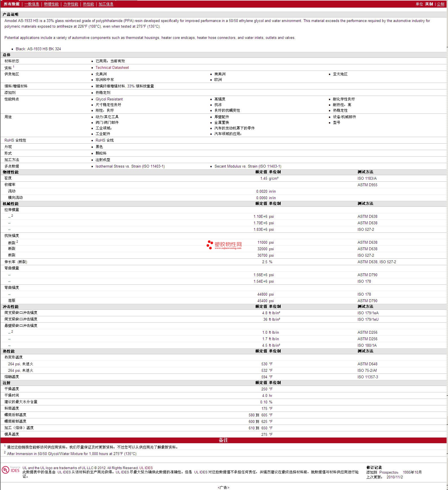This screenshot has height=490, width=448.
Task: Click the 修订记录 heading in footer
Action: click(x=374, y=467)
